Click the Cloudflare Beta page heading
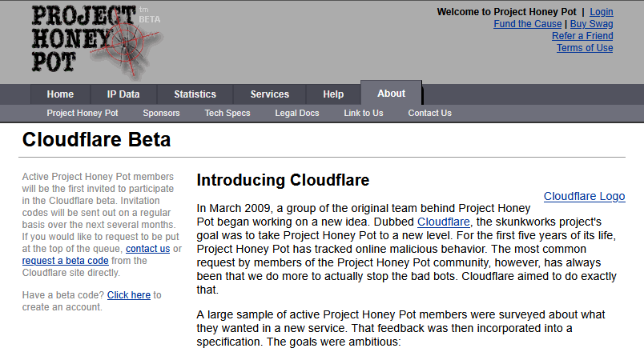 [96, 139]
